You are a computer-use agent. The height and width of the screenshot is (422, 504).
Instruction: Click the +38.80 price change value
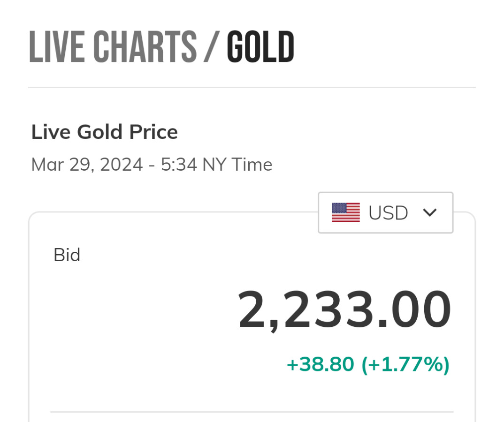(320, 364)
